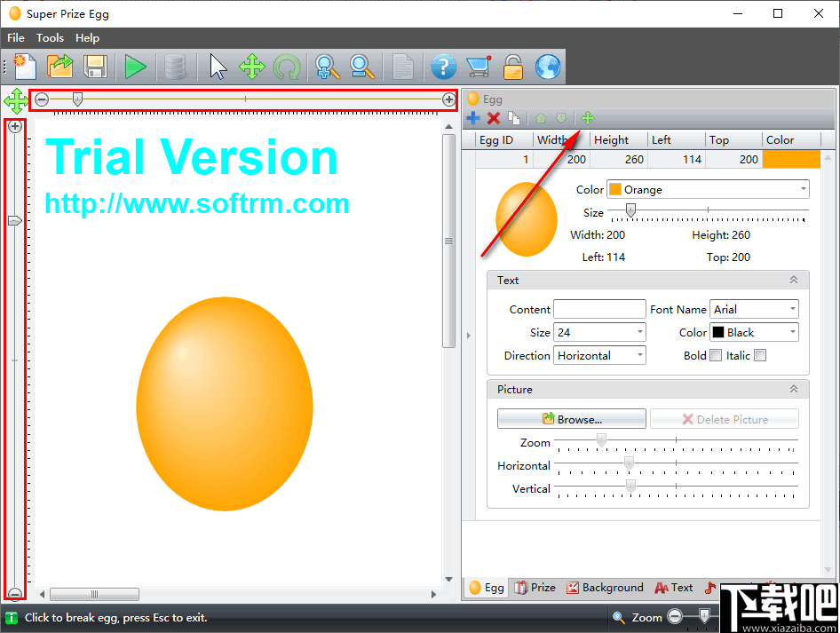Open the egg Color Orange dropdown
Image resolution: width=840 pixels, height=633 pixels.
click(x=708, y=190)
